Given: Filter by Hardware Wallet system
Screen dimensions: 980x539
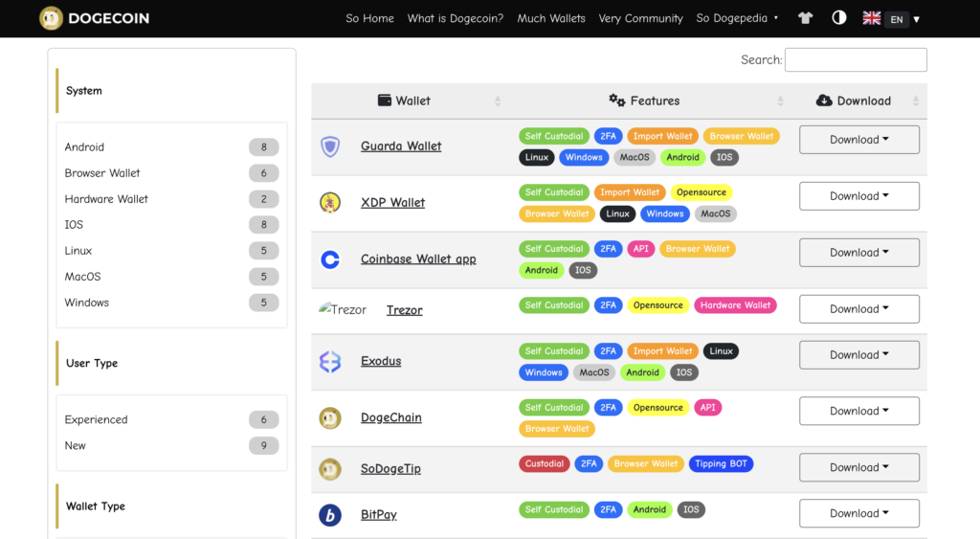Looking at the screenshot, I should 171,199.
